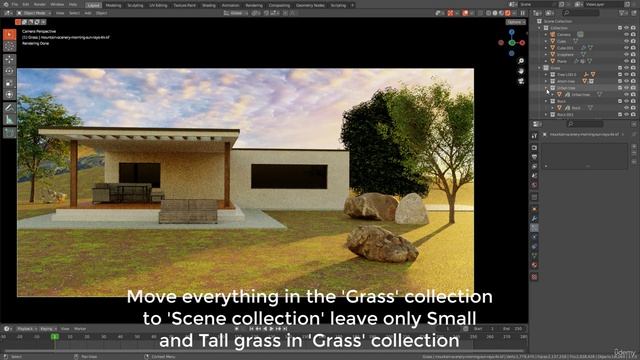Exclude Grass collection from view layer

(620, 68)
